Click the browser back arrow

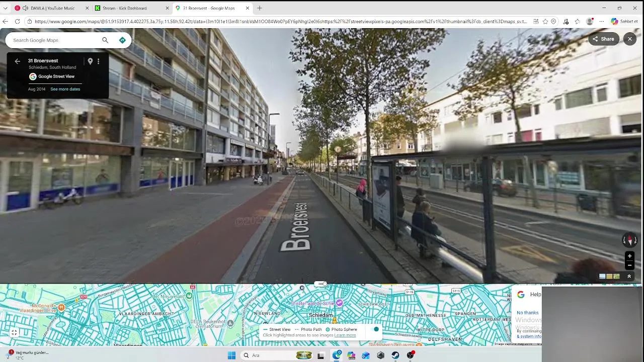point(5,22)
